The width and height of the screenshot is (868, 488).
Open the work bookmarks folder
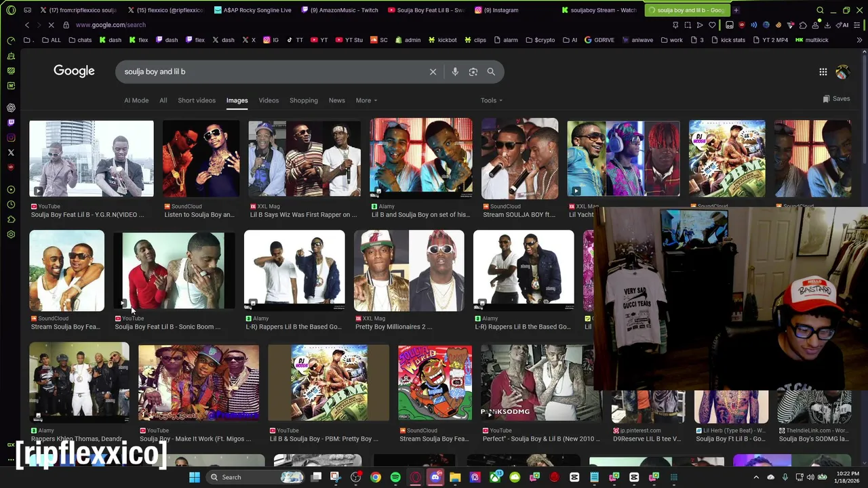tap(671, 40)
